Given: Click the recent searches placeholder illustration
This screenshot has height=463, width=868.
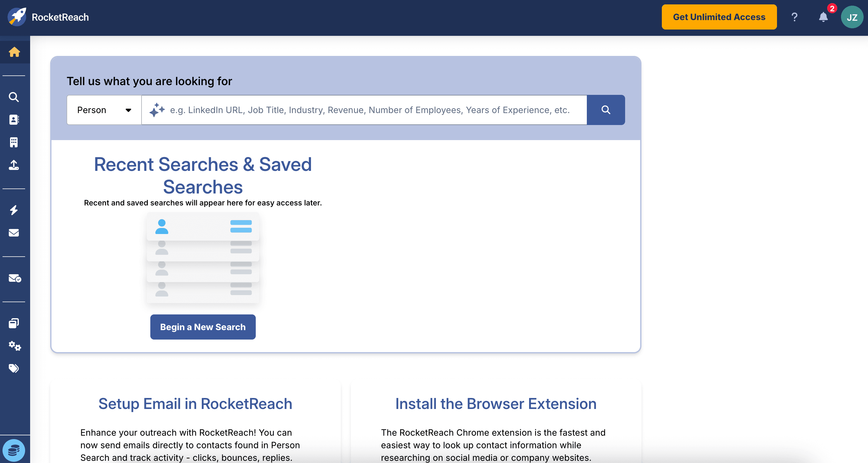Looking at the screenshot, I should point(203,258).
